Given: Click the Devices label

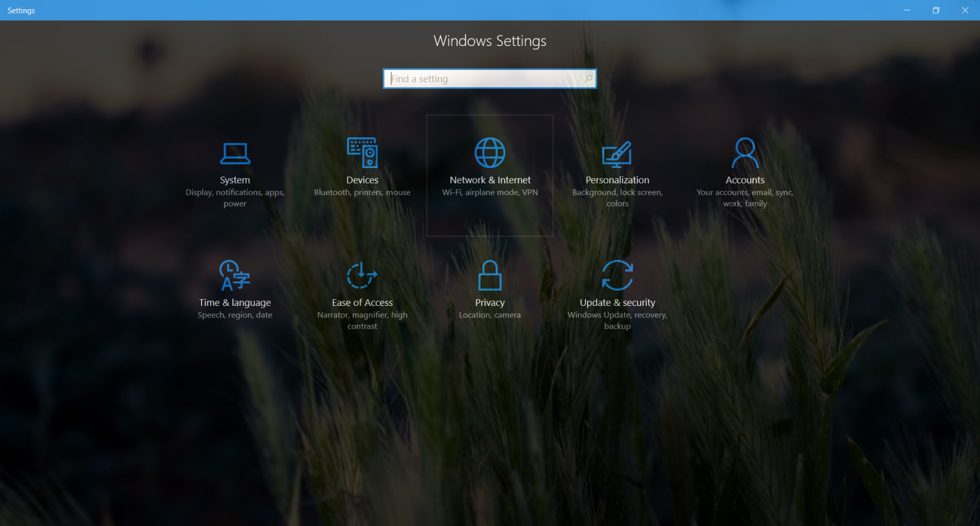Looking at the screenshot, I should [363, 180].
